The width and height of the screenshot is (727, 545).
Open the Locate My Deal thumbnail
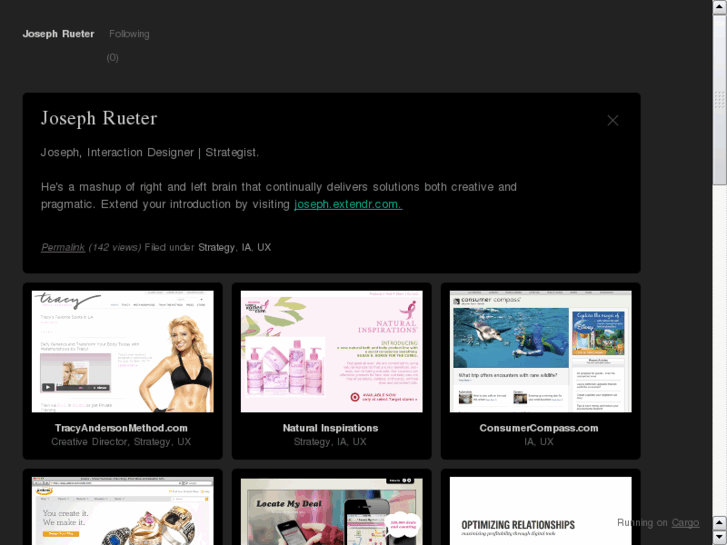tap(332, 511)
